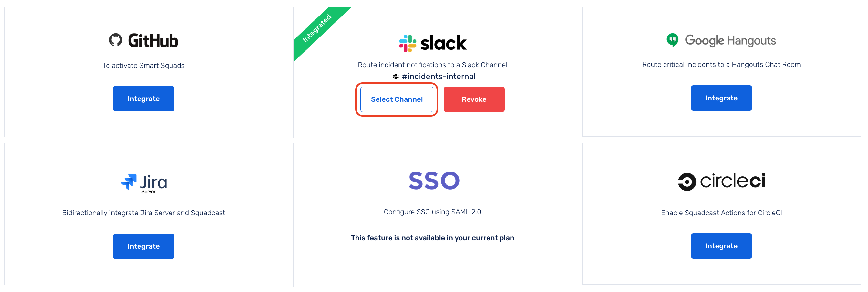Viewport: 868px width, 292px height.
Task: Revoke the Slack integration
Action: [474, 99]
